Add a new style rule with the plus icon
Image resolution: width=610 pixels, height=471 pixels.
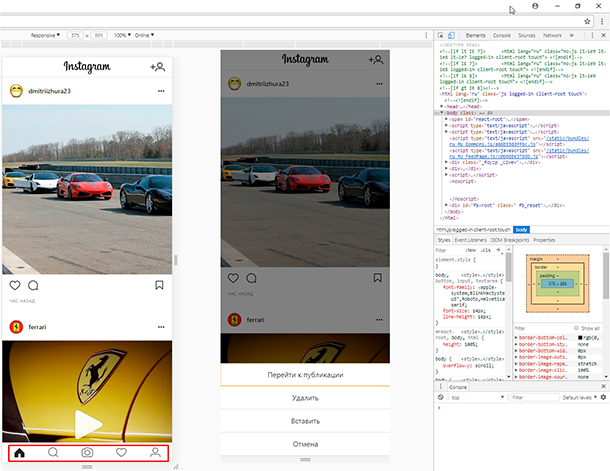tap(498, 250)
